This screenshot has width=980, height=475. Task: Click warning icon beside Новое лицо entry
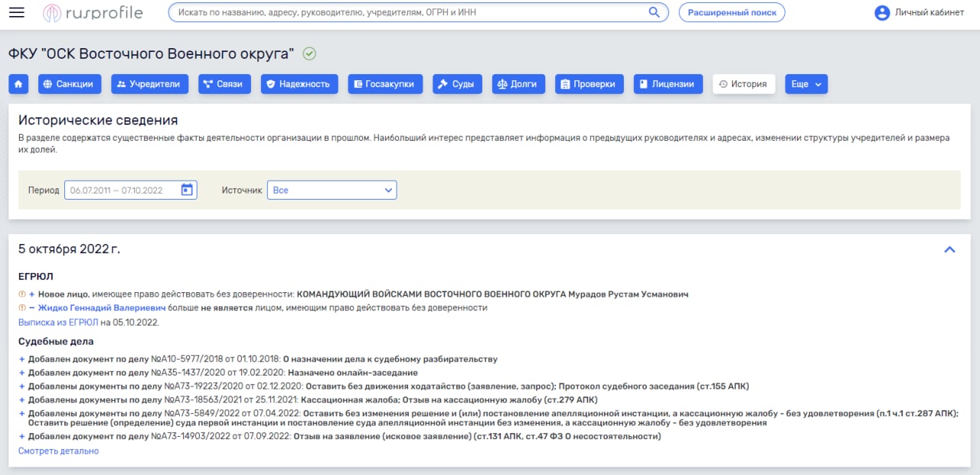pyautogui.click(x=21, y=294)
